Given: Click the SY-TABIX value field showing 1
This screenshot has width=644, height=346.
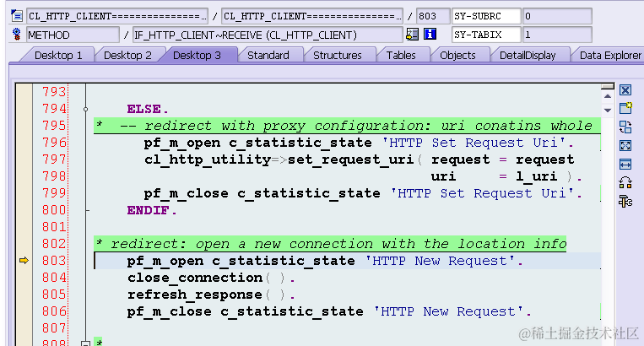Looking at the screenshot, I should click(557, 35).
